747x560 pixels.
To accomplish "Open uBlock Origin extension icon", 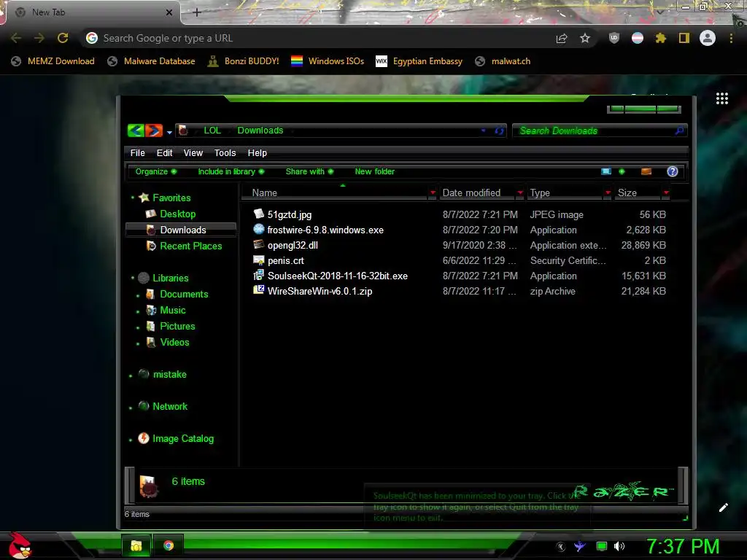I will click(614, 38).
